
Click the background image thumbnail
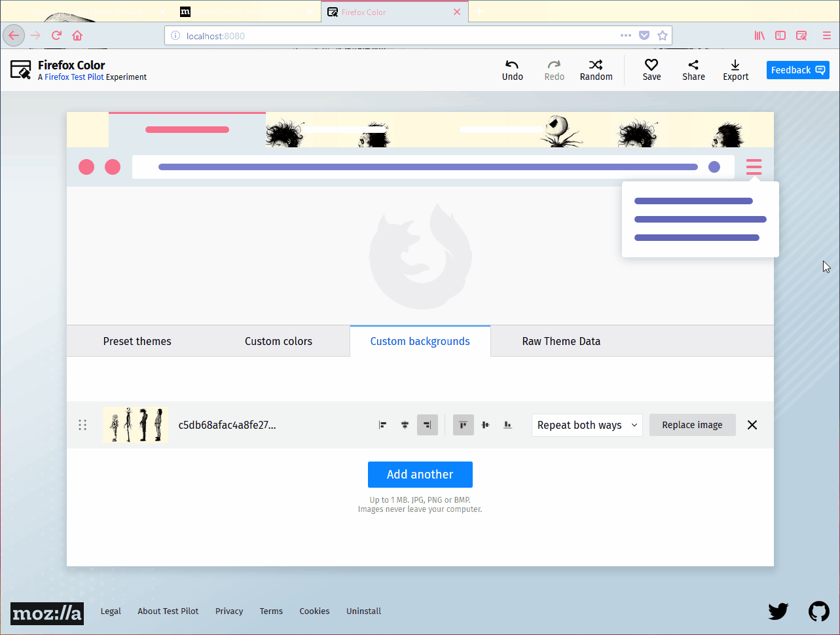[136, 425]
